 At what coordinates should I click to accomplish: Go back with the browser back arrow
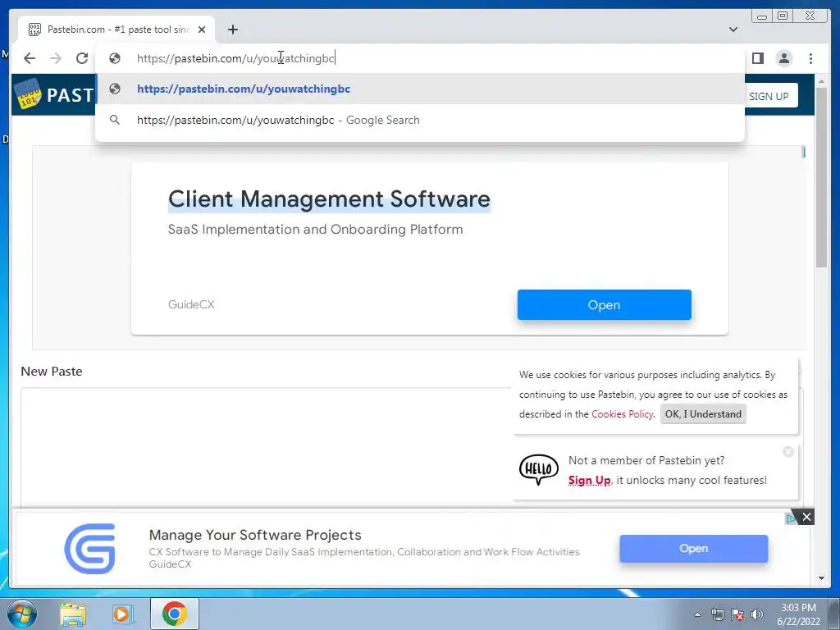30,58
